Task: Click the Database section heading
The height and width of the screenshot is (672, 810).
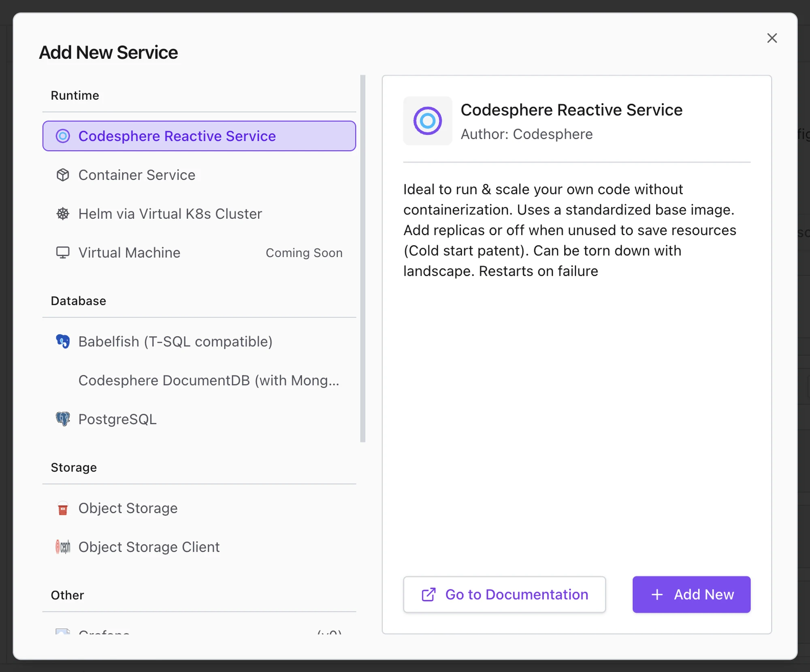Action: [x=79, y=301]
